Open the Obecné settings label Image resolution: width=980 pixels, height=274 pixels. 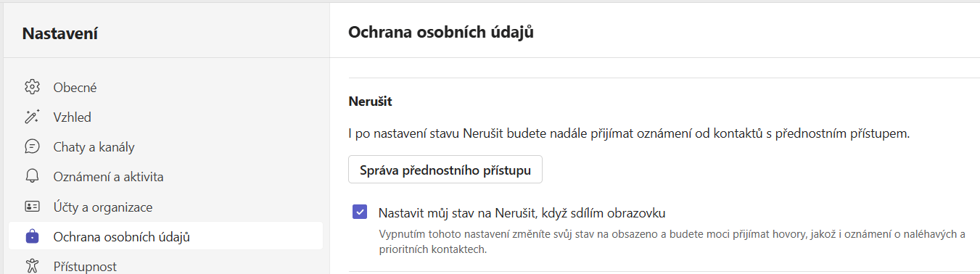75,88
